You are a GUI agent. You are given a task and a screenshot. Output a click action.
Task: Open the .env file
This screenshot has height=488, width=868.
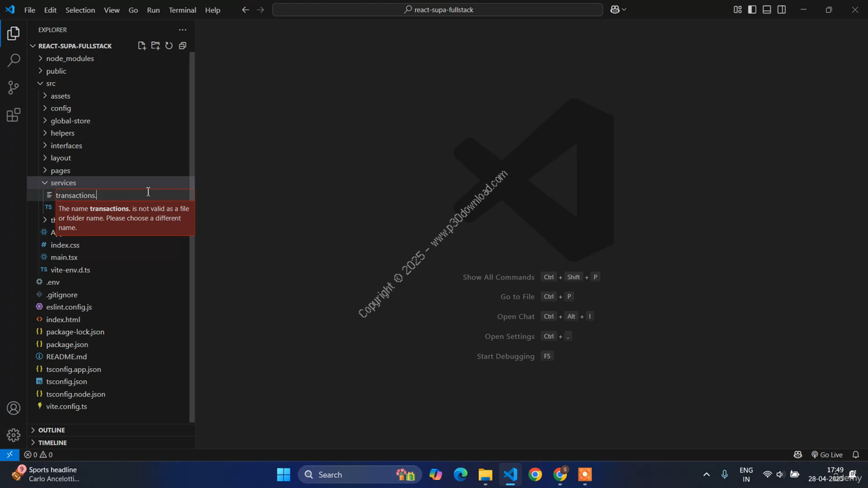pyautogui.click(x=53, y=282)
